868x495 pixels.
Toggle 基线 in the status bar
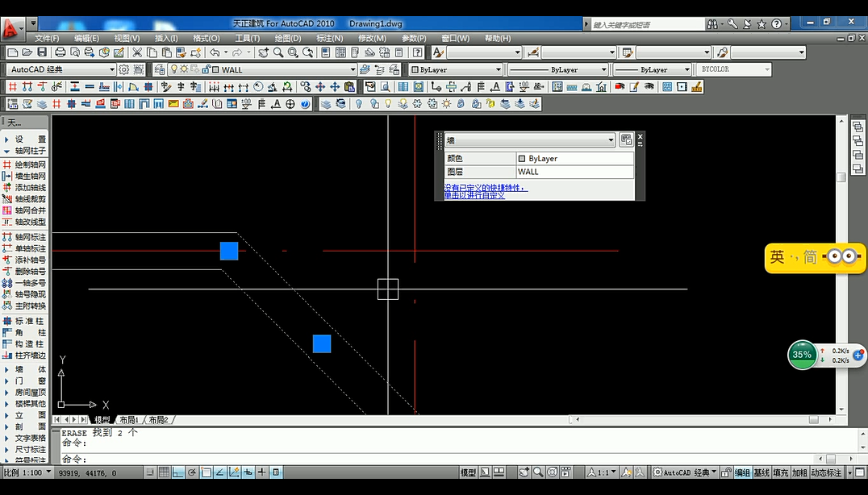coord(762,473)
